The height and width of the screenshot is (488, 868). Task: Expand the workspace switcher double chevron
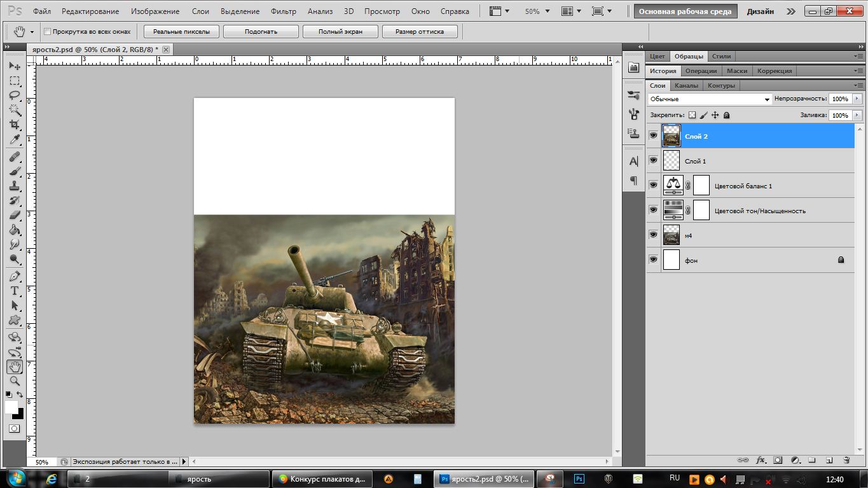tap(790, 11)
